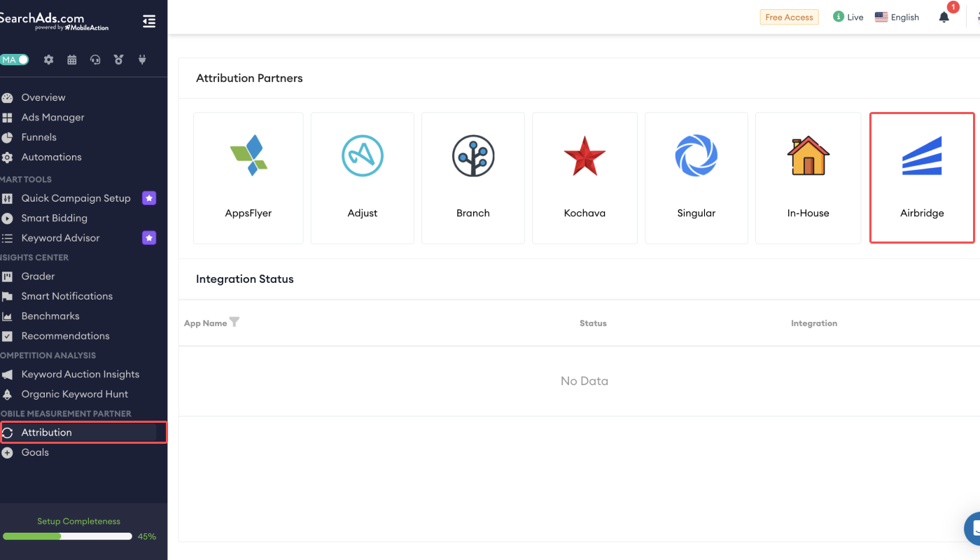Select the AppsFlyer attribution partner

pos(248,178)
